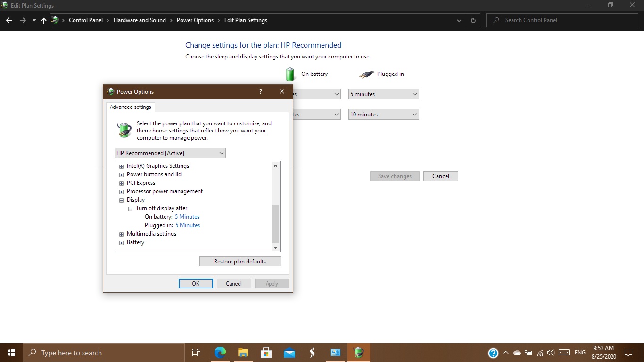The width and height of the screenshot is (644, 362).
Task: Open the notification action center
Action: click(x=628, y=353)
